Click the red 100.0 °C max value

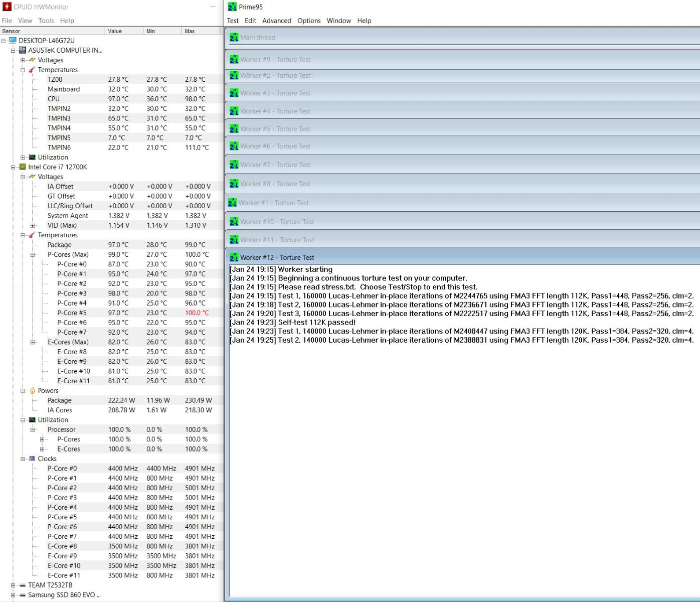coord(197,313)
